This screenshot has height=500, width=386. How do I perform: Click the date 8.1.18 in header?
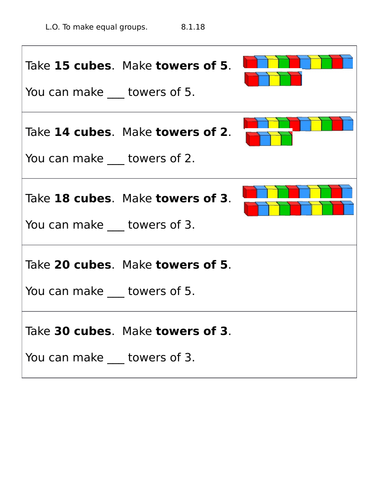tap(193, 27)
